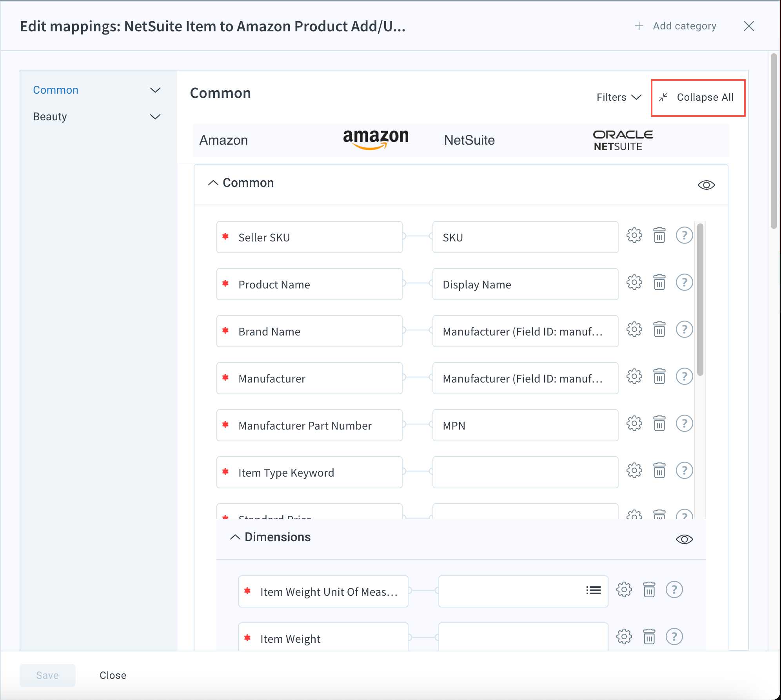
Task: Show help for Item Weight mapping
Action: click(674, 637)
